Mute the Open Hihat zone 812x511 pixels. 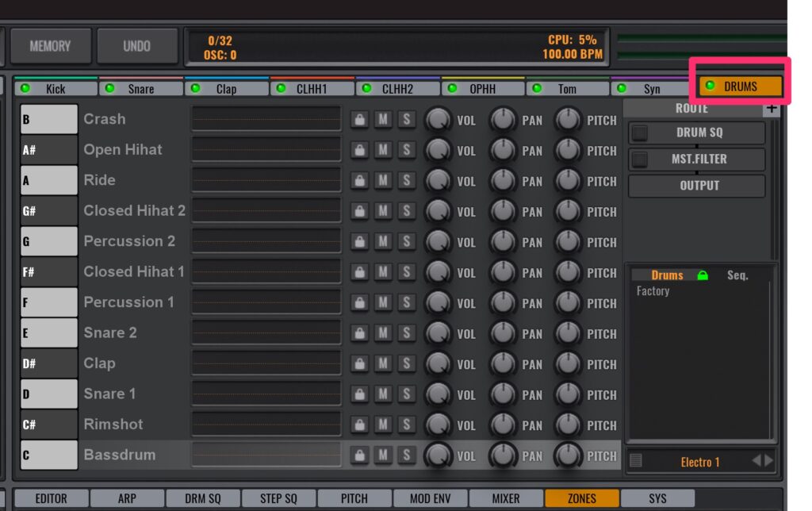tap(383, 150)
